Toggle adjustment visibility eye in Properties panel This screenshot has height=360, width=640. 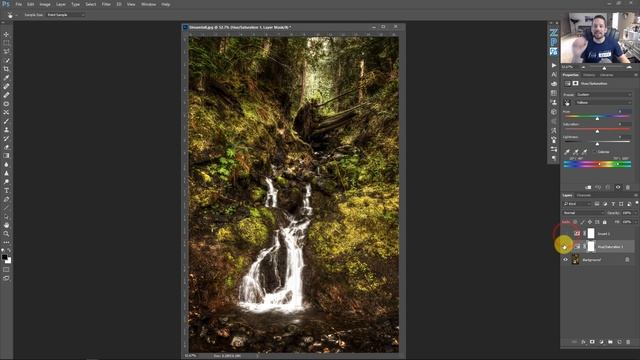pyautogui.click(x=618, y=187)
